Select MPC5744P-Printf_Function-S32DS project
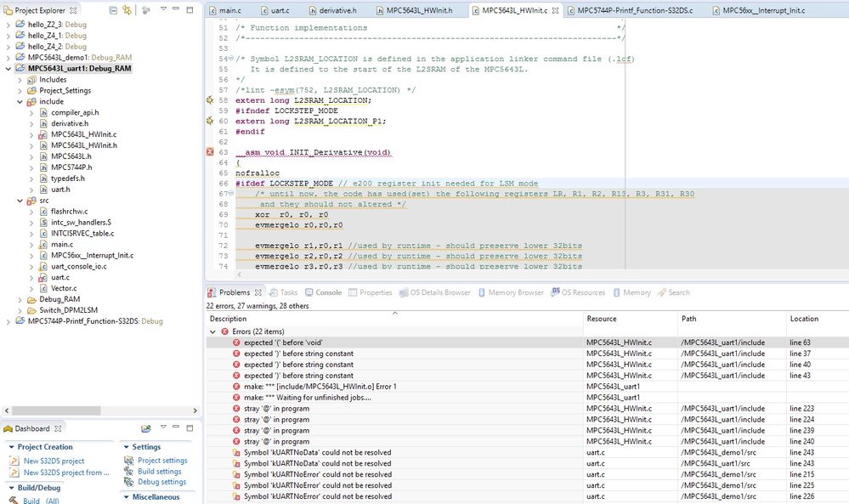The image size is (849, 504). coord(94,321)
